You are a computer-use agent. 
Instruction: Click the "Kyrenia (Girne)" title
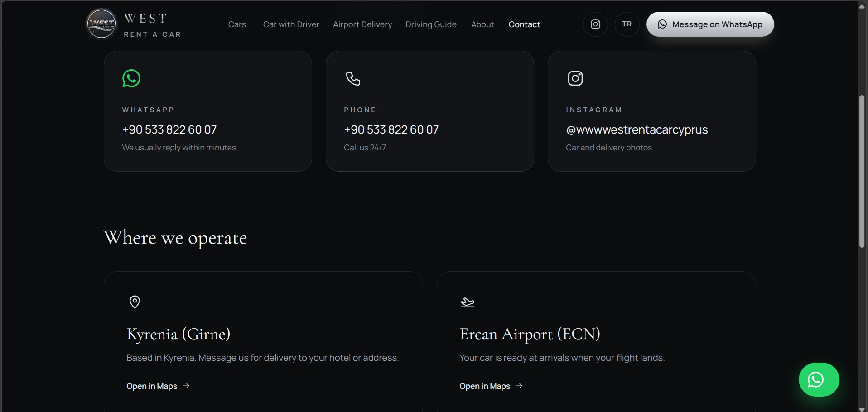[178, 334]
